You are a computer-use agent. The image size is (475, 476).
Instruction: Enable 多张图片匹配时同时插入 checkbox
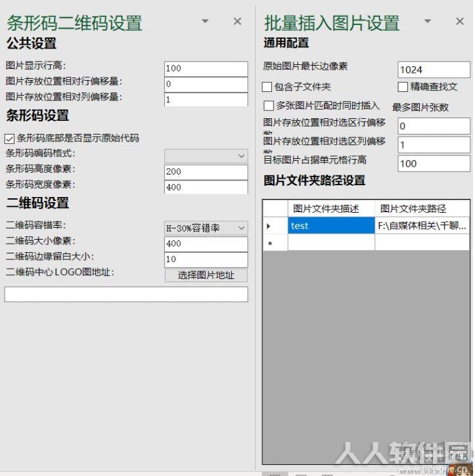pos(269,106)
